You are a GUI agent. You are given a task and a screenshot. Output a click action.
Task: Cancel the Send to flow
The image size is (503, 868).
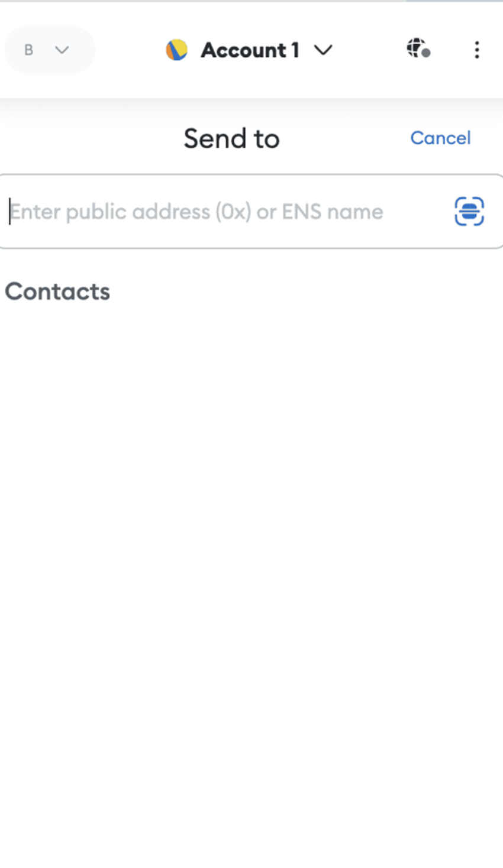click(440, 138)
